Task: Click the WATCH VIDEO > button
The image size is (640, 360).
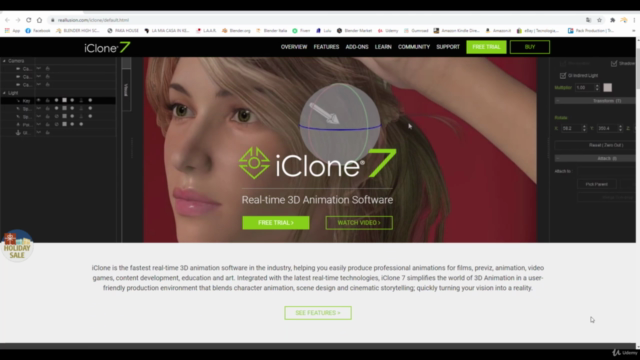Action: [359, 222]
